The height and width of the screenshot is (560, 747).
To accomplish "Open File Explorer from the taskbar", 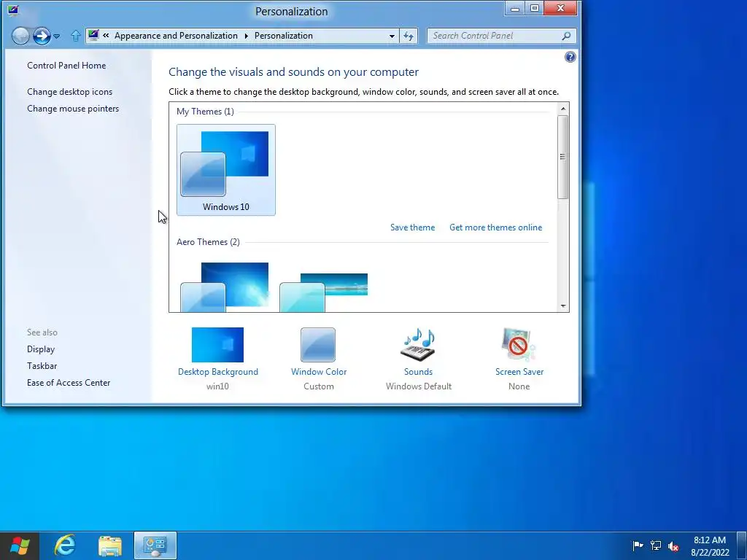I will tap(110, 545).
